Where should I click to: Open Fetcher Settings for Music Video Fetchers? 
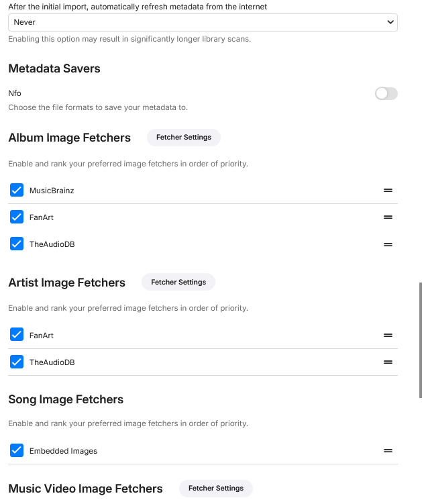216,489
